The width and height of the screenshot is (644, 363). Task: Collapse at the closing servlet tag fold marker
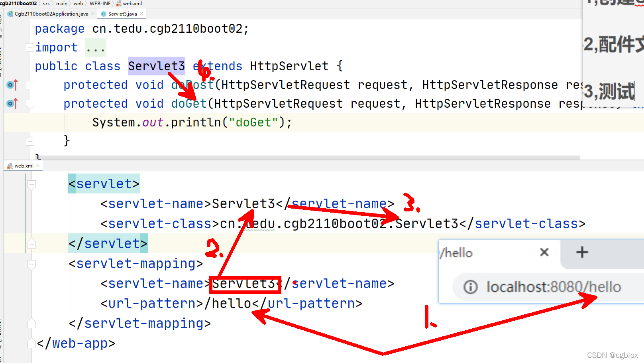click(x=32, y=244)
